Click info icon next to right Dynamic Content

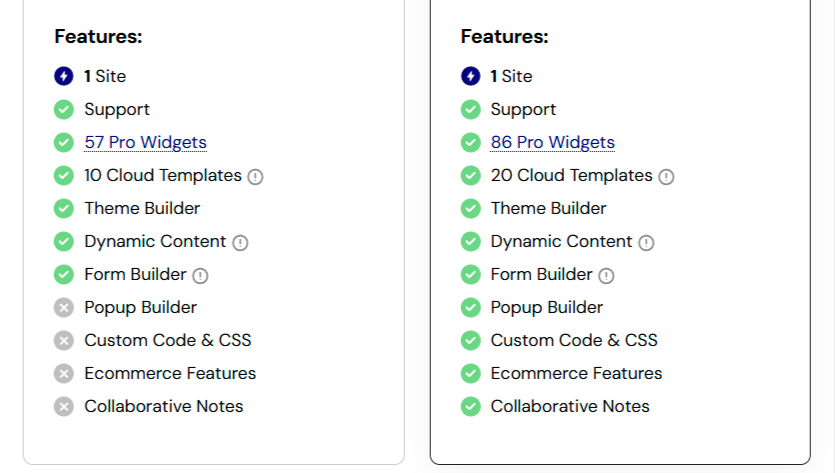tap(646, 243)
